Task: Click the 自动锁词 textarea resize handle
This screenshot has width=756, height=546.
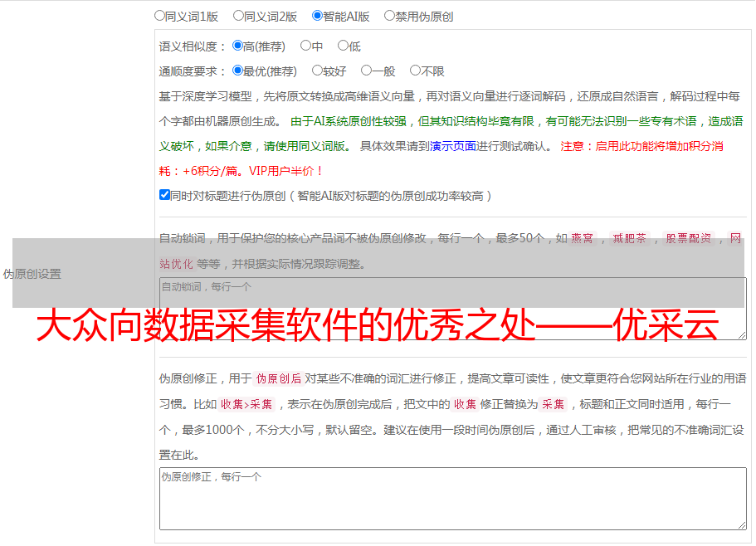Action: (x=741, y=334)
